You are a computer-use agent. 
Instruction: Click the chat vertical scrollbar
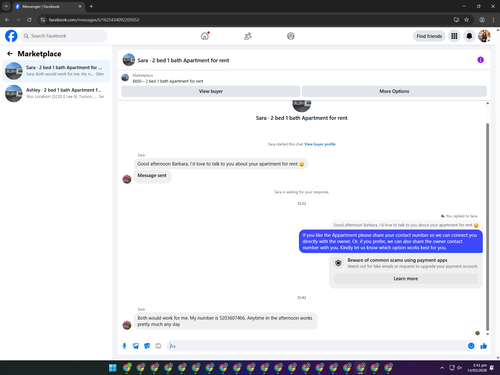[487, 227]
